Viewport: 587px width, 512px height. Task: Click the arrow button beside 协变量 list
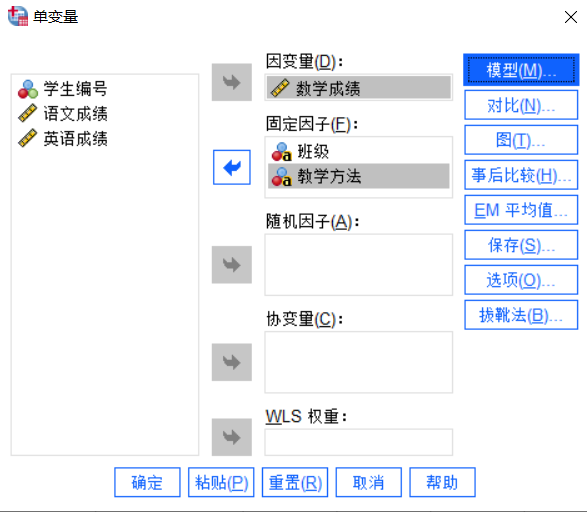click(x=232, y=362)
